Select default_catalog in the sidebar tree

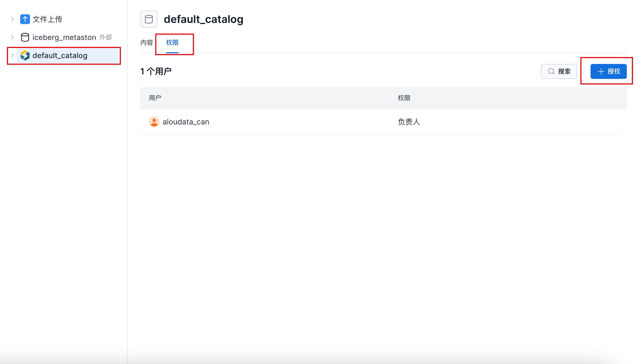point(60,55)
